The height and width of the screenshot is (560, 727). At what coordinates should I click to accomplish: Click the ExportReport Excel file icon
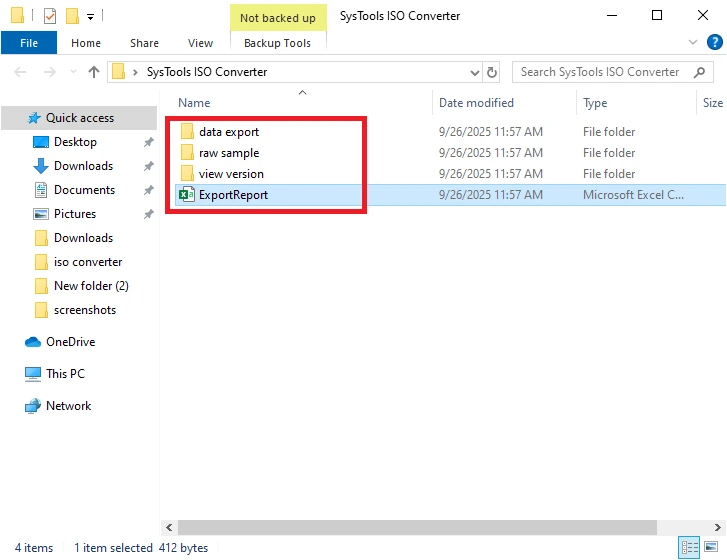[187, 195]
